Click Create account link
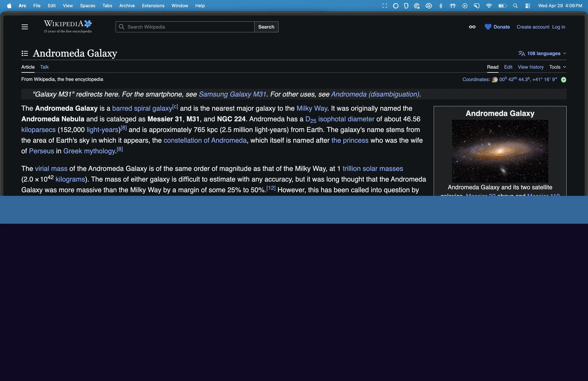 point(533,27)
